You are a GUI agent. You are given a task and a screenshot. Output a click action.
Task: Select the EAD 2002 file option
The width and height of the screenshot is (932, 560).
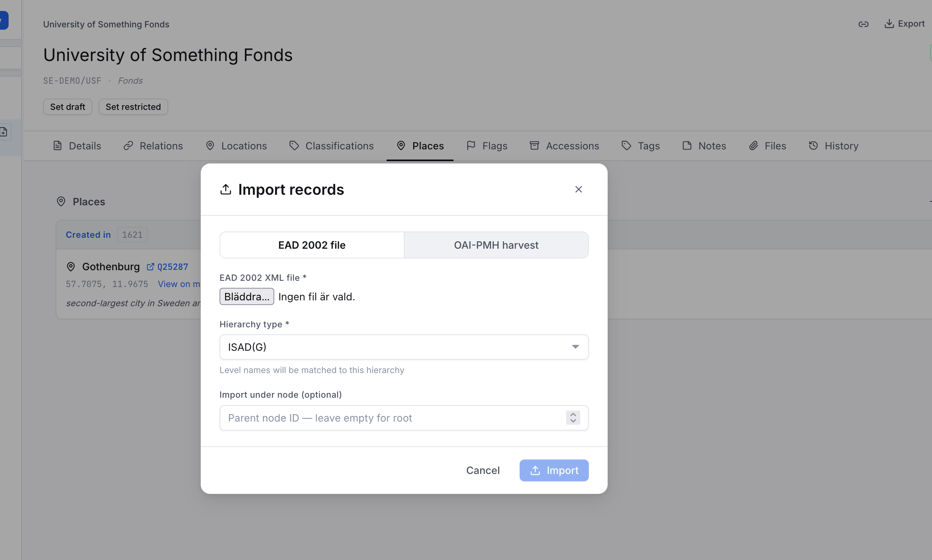312,245
